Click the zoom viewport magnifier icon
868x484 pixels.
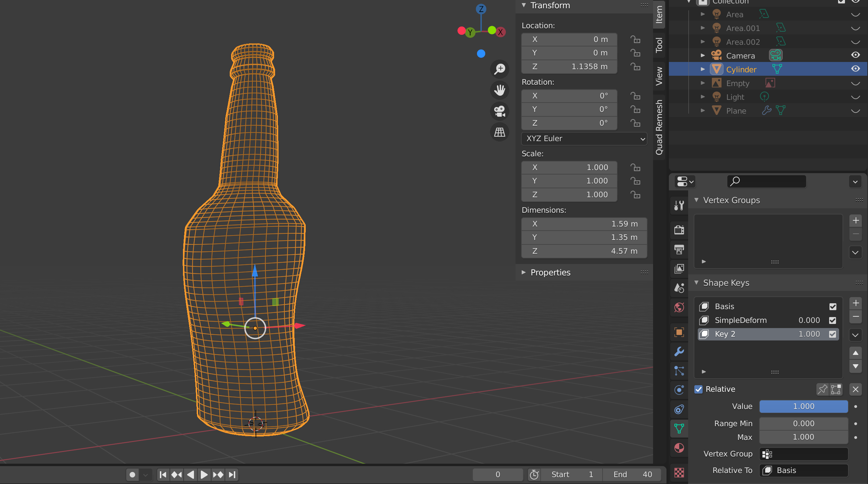click(x=500, y=69)
